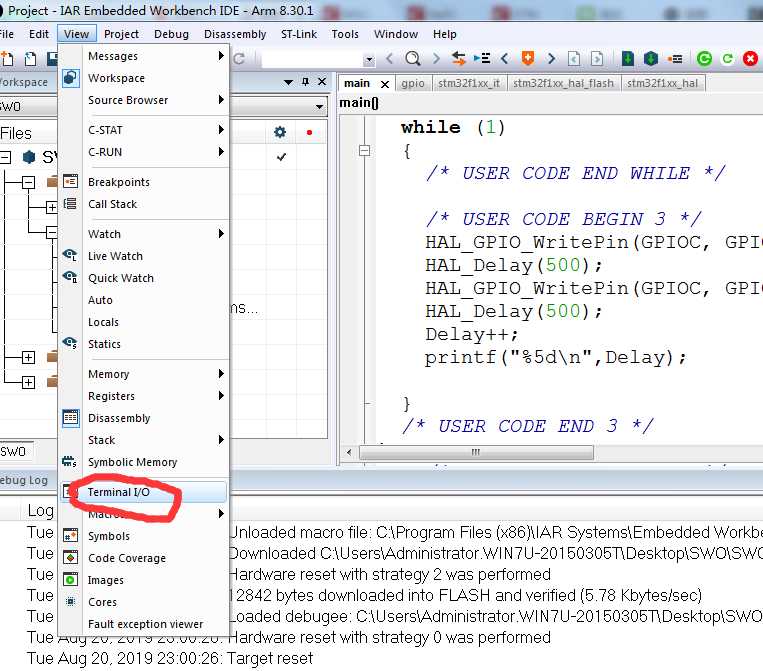763x671 pixels.
Task: Close the main editor tab
Action: tap(385, 84)
